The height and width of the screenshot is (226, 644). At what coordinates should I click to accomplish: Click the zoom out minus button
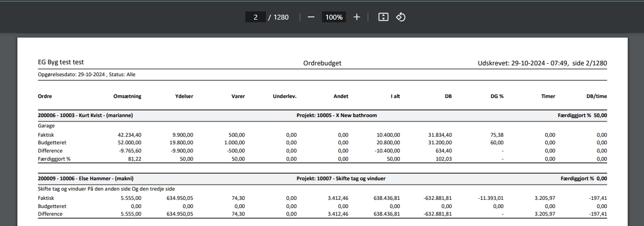[x=311, y=17]
